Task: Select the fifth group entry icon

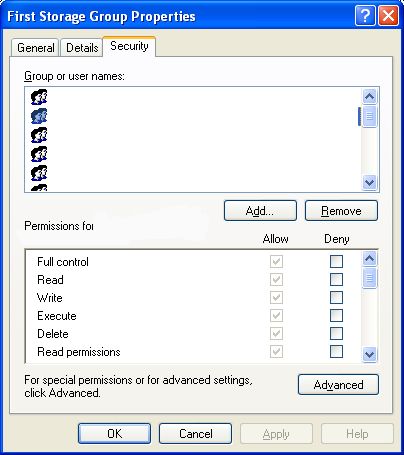Action: click(39, 173)
